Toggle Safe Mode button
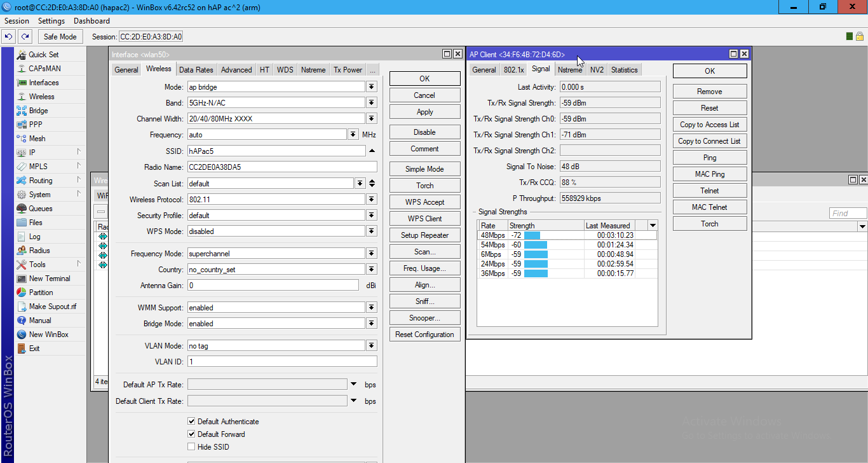 (60, 37)
